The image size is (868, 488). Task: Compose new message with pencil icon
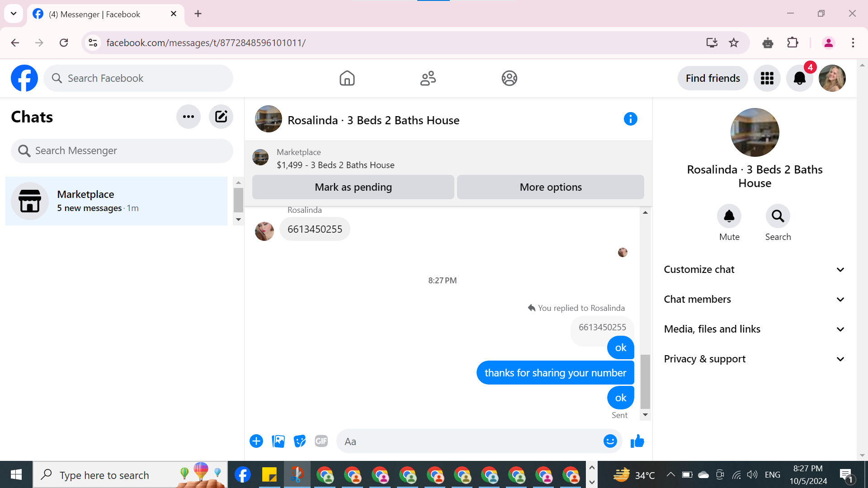221,117
